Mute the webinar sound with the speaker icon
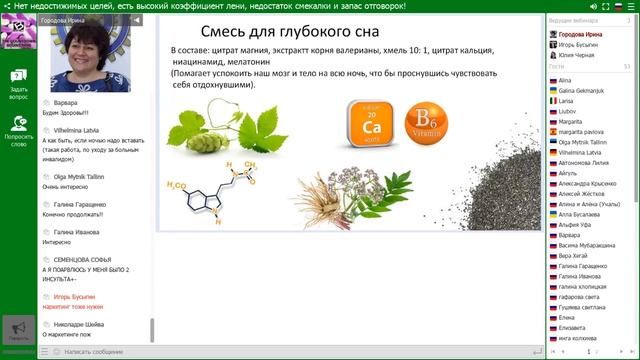 pyautogui.click(x=593, y=7)
